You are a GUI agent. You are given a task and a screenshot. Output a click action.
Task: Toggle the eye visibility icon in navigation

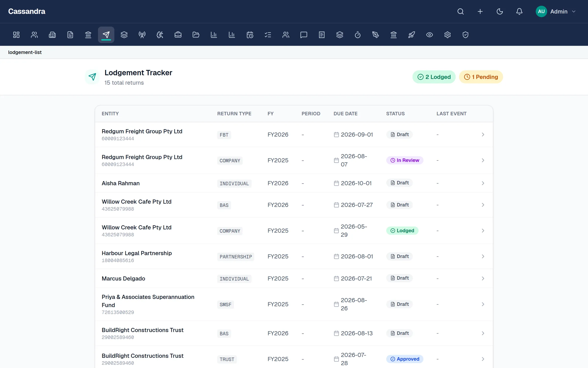(429, 35)
